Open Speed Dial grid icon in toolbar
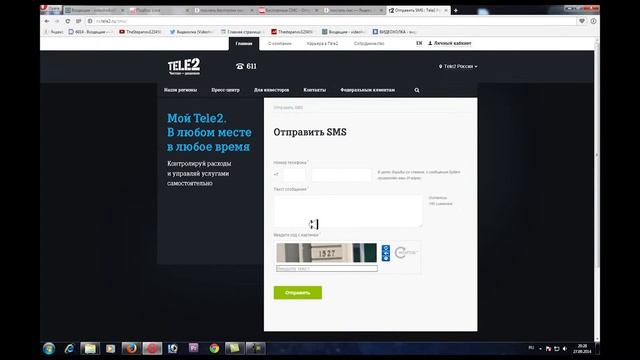Viewport: 640px width, 360px height. [x=78, y=21]
